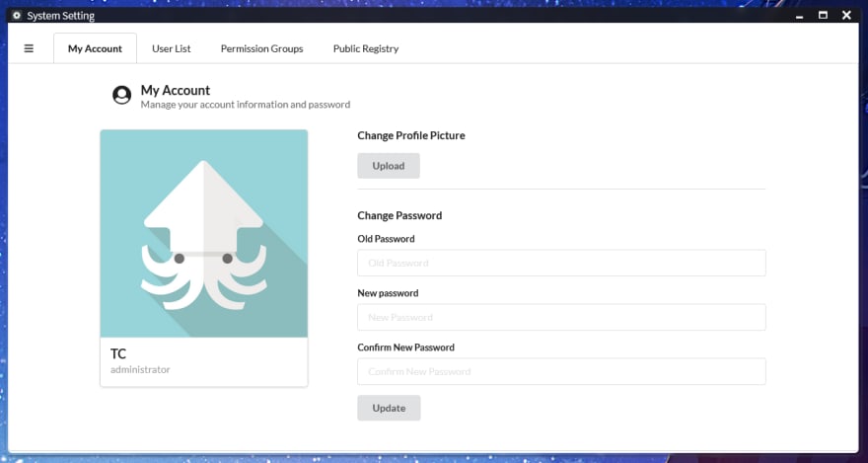Click the Confirm New Password field label
868x463 pixels.
click(x=405, y=347)
